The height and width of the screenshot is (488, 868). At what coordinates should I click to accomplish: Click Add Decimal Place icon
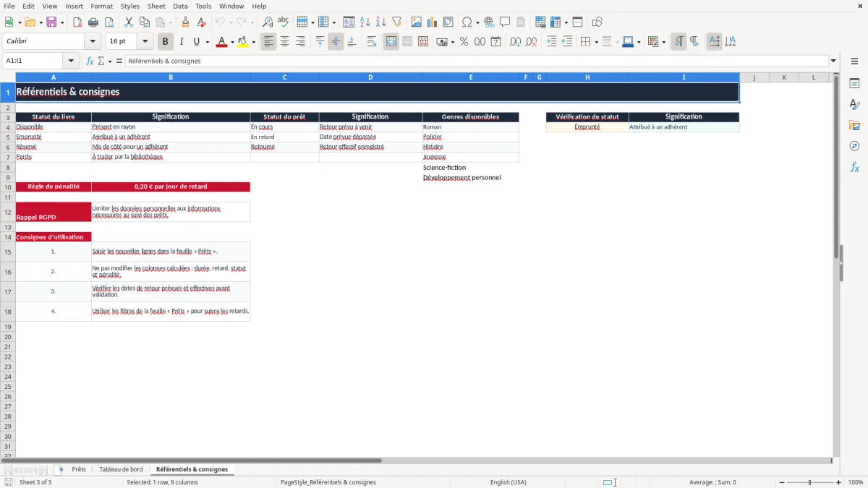(x=515, y=42)
